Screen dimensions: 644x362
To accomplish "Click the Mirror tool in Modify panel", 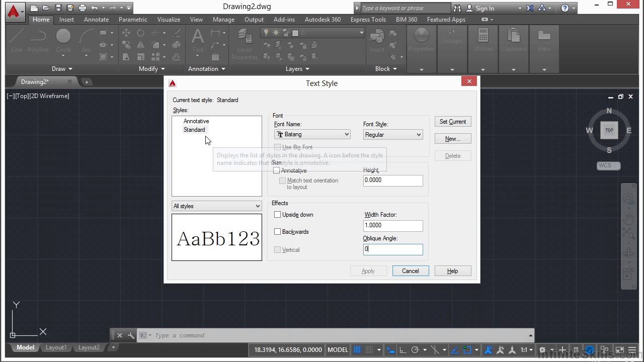I will pyautogui.click(x=140, y=45).
